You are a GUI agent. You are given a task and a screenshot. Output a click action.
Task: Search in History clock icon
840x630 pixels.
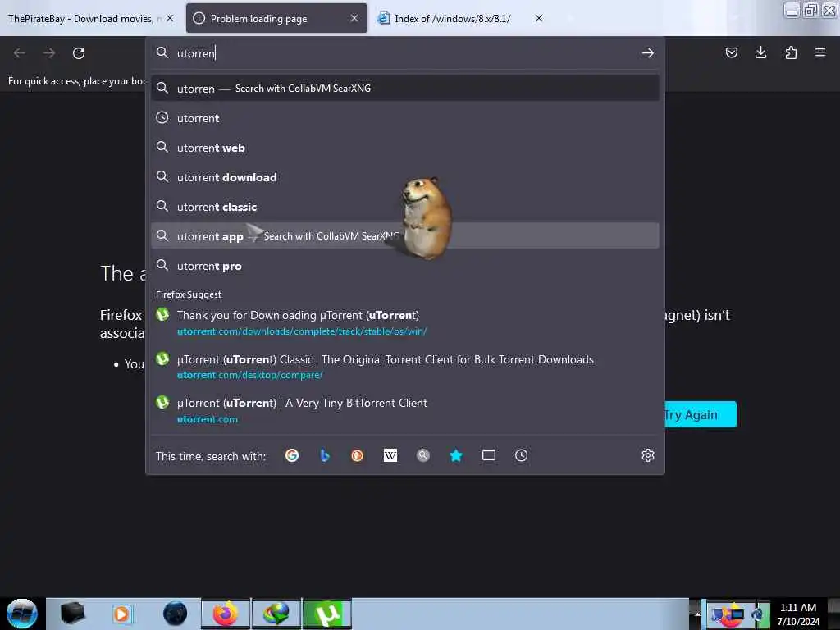coord(521,455)
